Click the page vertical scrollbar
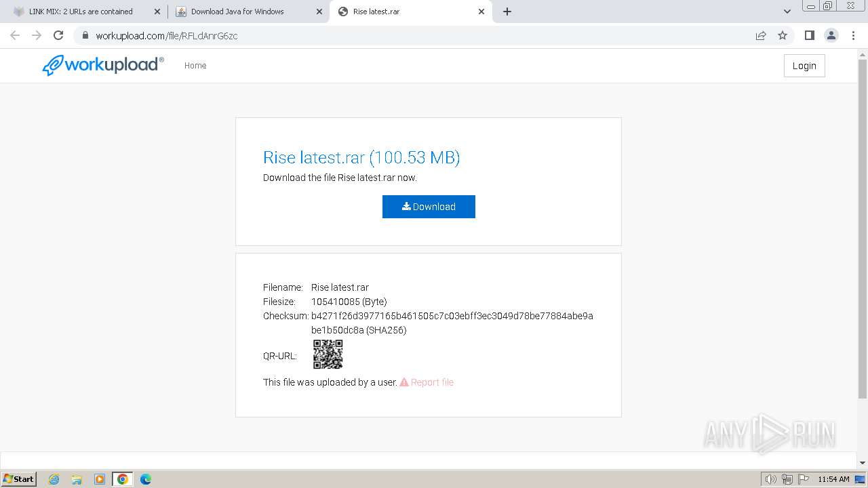 click(863, 230)
